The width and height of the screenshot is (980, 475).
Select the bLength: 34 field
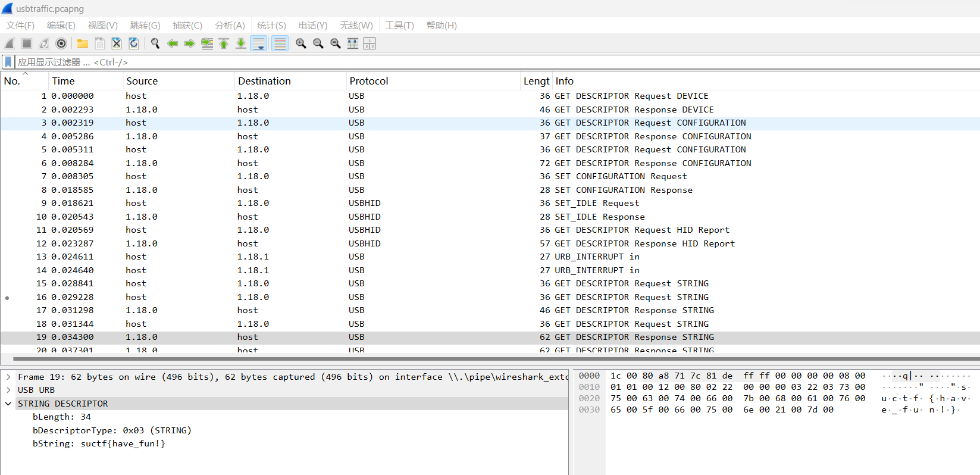(x=62, y=417)
